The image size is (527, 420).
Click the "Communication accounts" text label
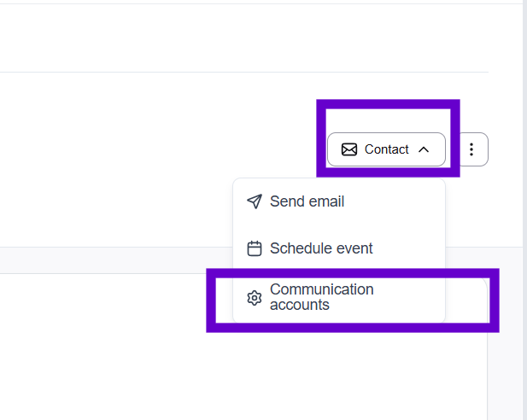[322, 297]
